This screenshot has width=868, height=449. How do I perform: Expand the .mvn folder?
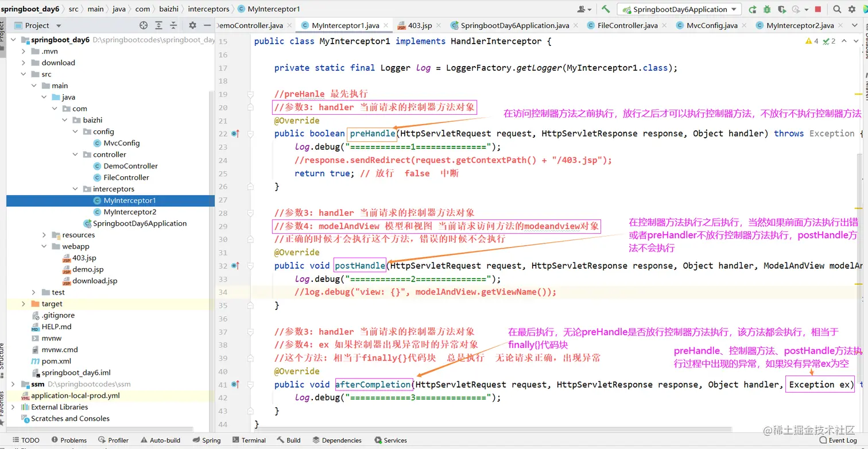[24, 51]
